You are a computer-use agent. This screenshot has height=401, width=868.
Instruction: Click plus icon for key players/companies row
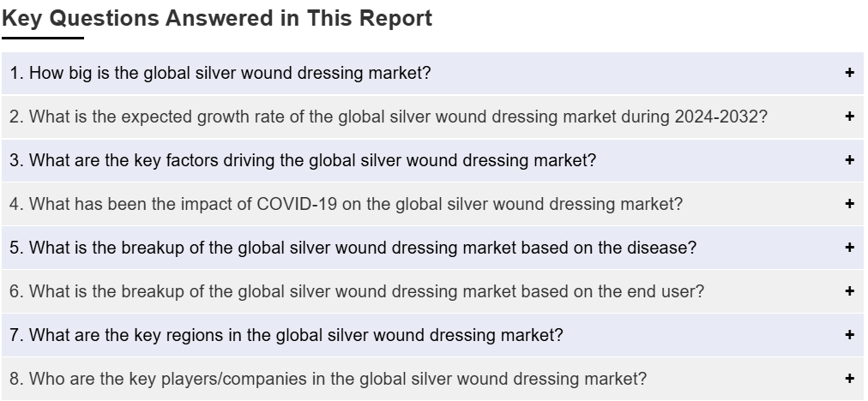[x=850, y=379]
